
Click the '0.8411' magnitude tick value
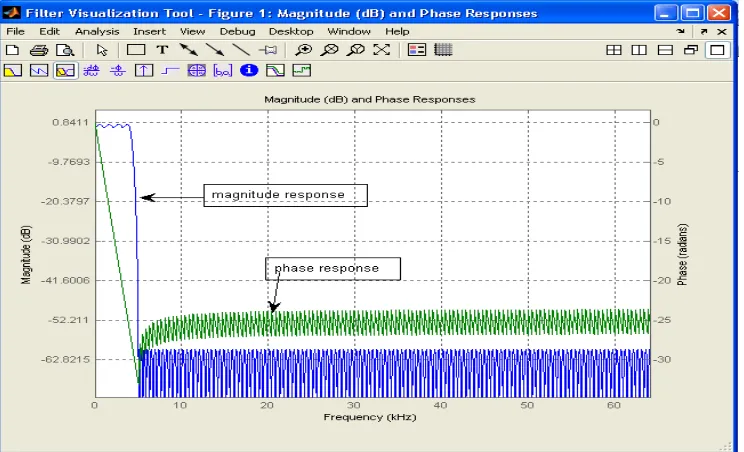tap(70, 122)
